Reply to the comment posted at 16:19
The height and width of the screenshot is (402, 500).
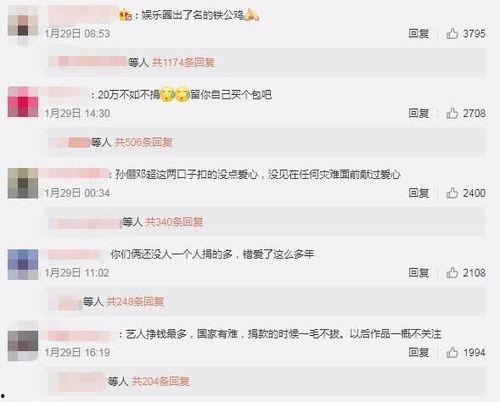[419, 352]
